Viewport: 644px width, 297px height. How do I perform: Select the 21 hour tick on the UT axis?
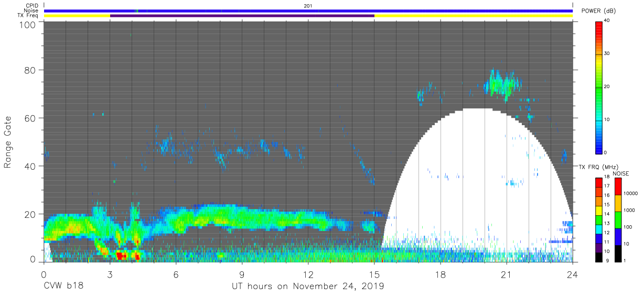(506, 274)
